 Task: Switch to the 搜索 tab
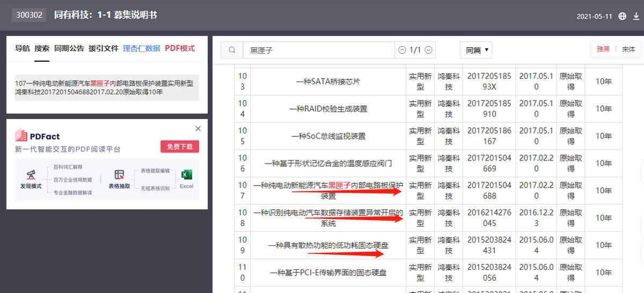pyautogui.click(x=42, y=48)
